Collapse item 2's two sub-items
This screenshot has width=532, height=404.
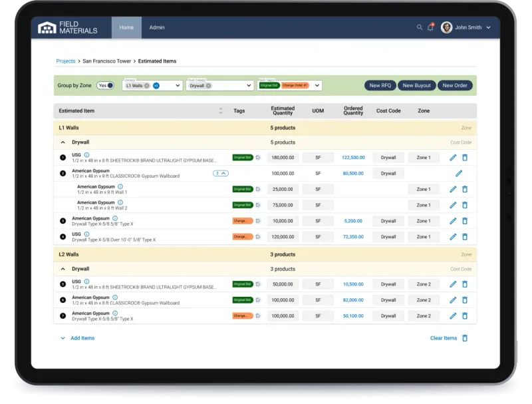point(221,174)
